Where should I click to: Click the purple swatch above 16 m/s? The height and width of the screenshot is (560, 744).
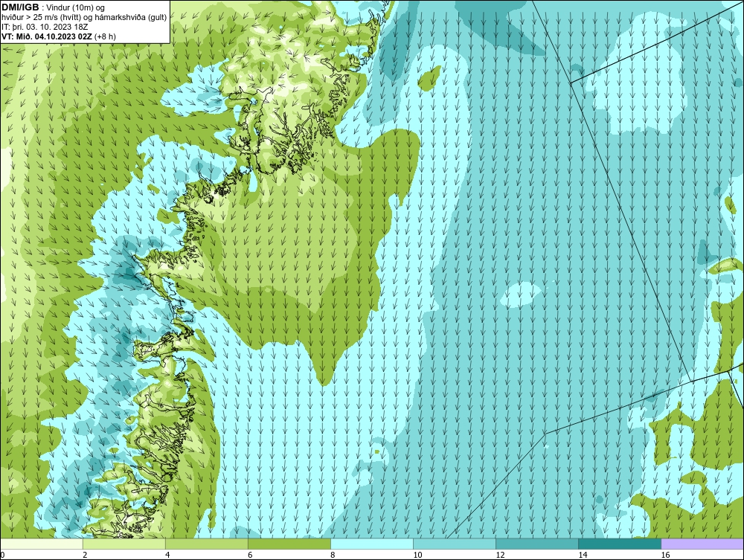[702, 544]
